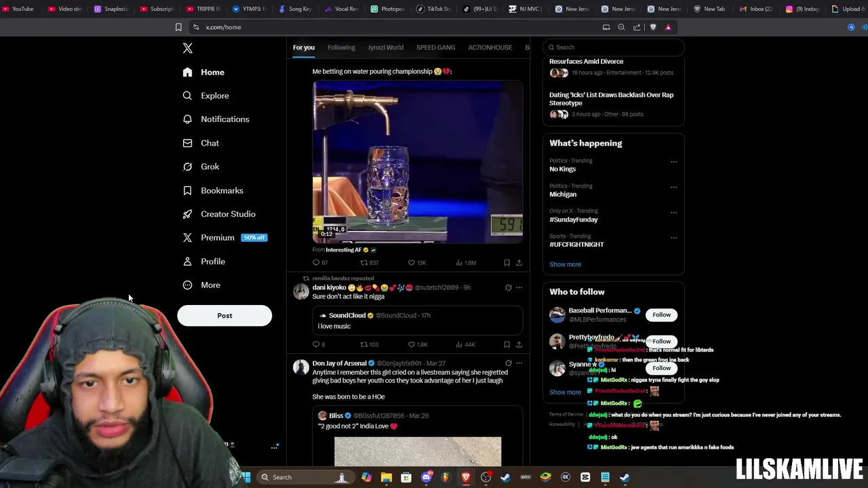
Task: Switch to the AC7IONHOUSE tab
Action: 490,47
